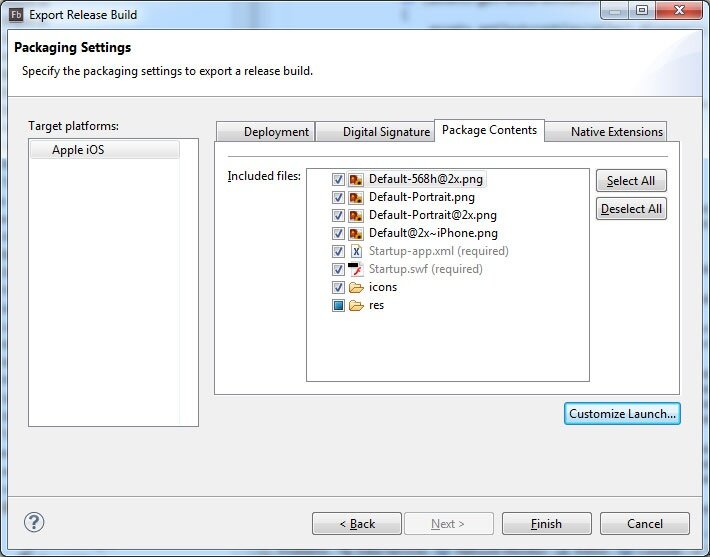Click the res folder icon
The height and width of the screenshot is (557, 710).
point(355,306)
